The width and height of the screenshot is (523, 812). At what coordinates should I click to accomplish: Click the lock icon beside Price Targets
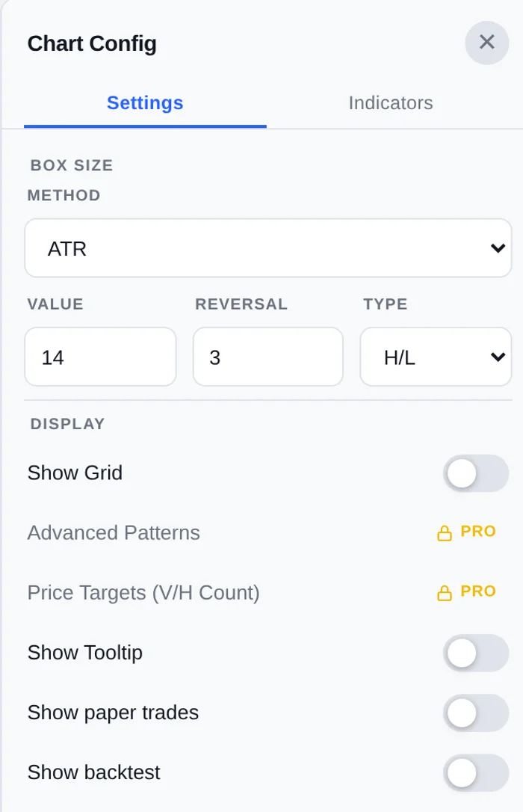click(445, 593)
